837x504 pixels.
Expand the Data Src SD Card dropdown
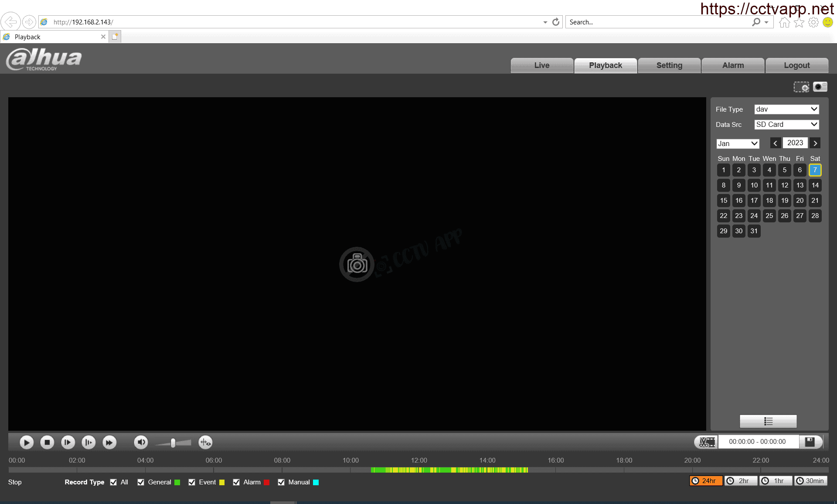coord(786,125)
